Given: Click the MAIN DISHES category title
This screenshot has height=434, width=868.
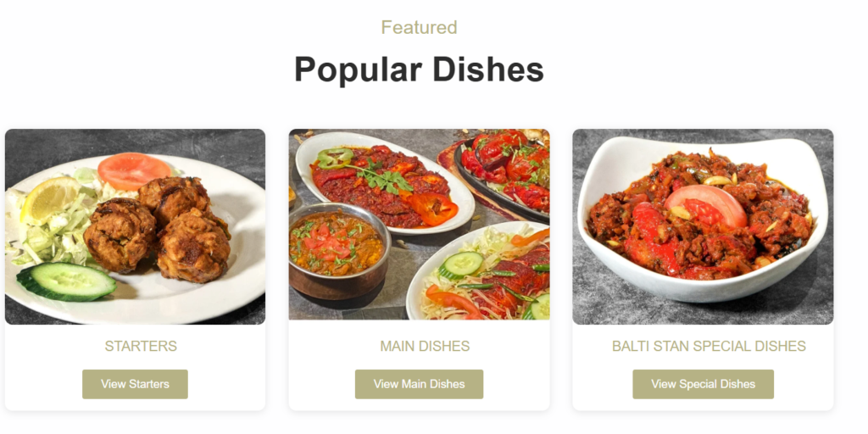Looking at the screenshot, I should [x=425, y=347].
